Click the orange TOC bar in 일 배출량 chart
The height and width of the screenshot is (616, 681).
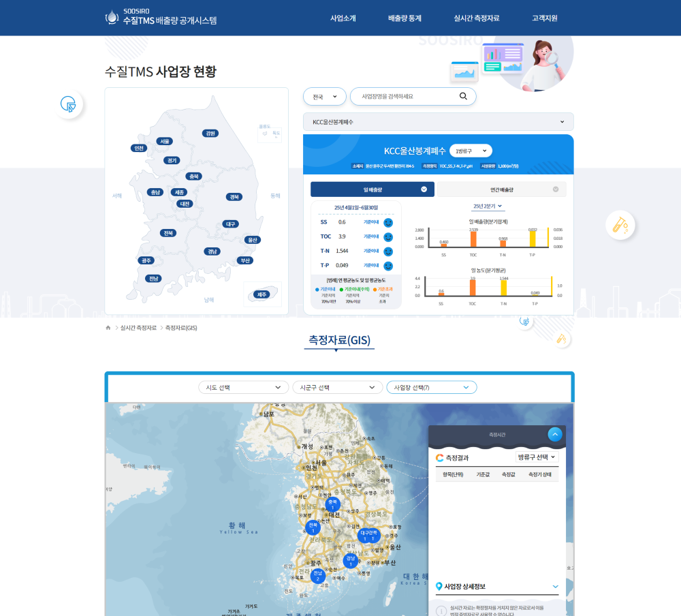coord(473,239)
